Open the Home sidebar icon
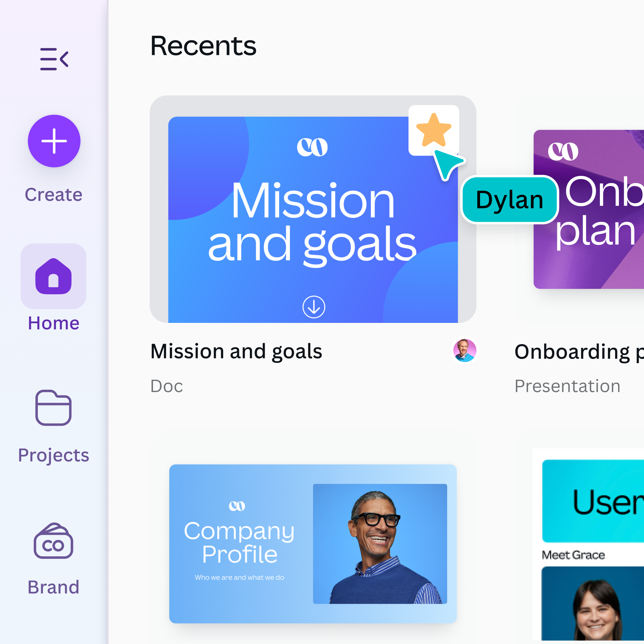 pos(53,276)
